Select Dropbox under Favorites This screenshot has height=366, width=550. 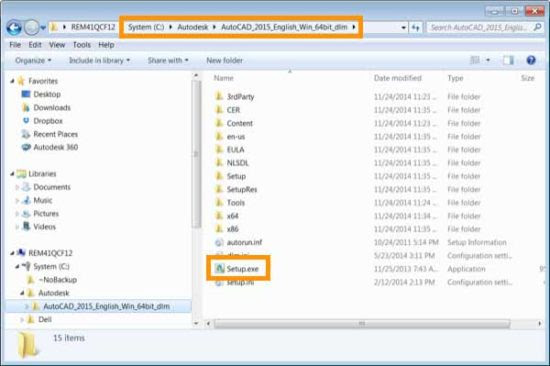pos(48,121)
